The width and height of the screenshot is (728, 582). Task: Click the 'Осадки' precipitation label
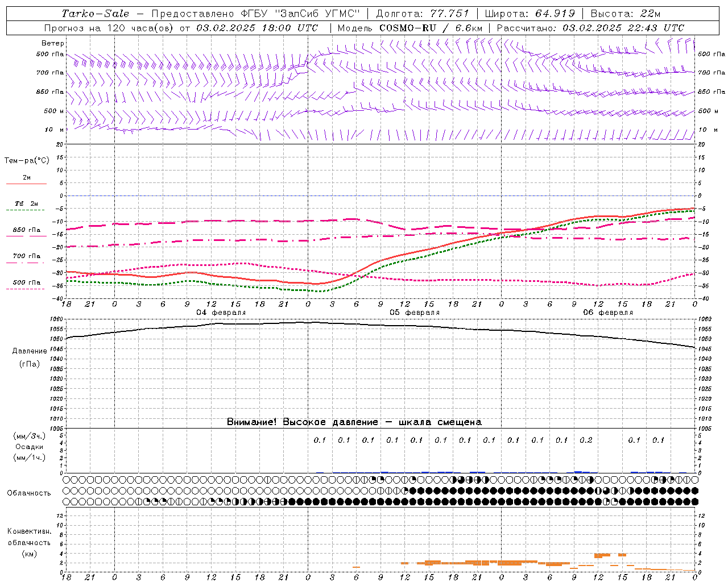click(30, 447)
